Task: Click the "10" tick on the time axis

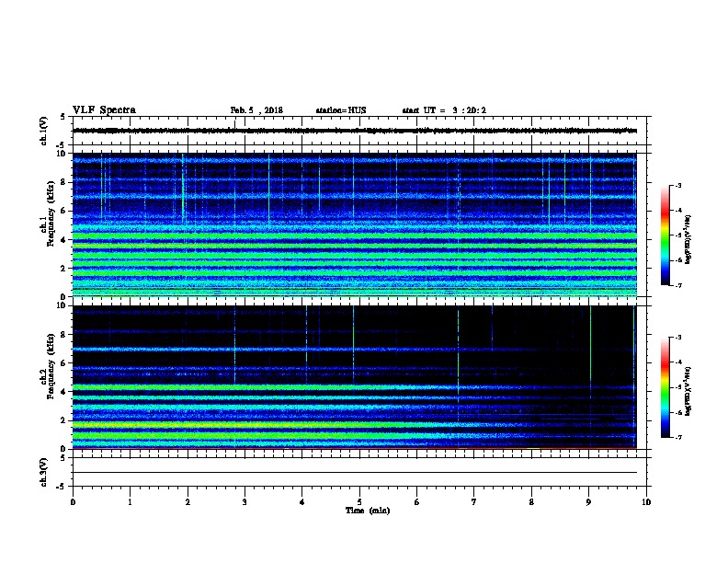Action: click(646, 501)
